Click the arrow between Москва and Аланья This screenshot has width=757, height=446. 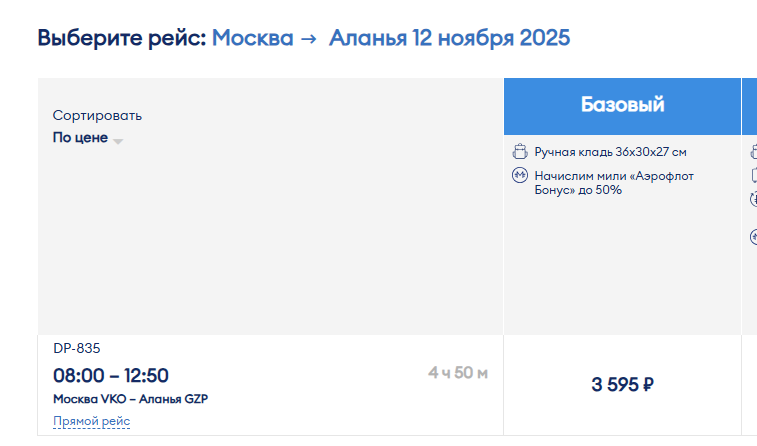(x=308, y=39)
